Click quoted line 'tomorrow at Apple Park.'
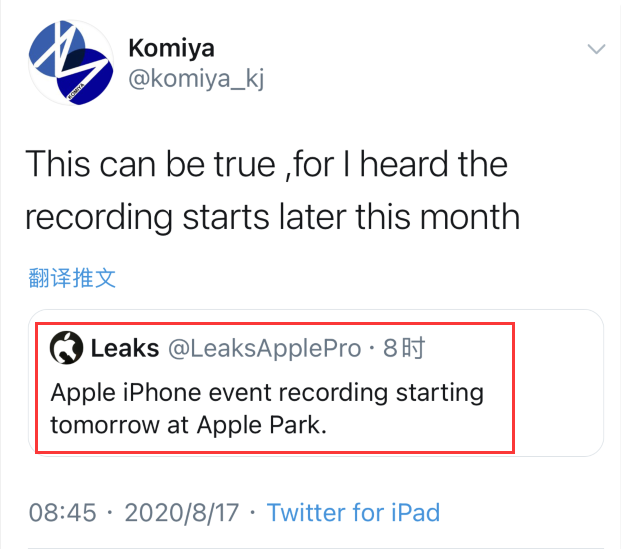Image resolution: width=621 pixels, height=549 pixels. point(188,423)
